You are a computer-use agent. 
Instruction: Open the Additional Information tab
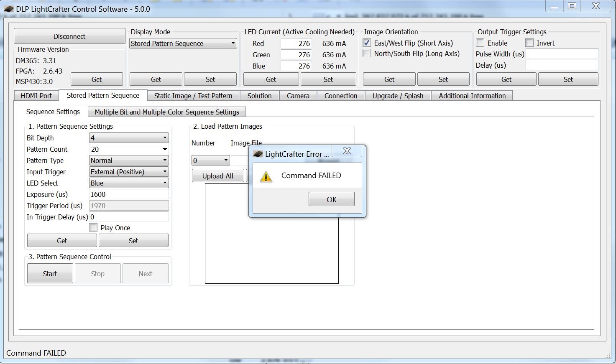[x=472, y=96]
